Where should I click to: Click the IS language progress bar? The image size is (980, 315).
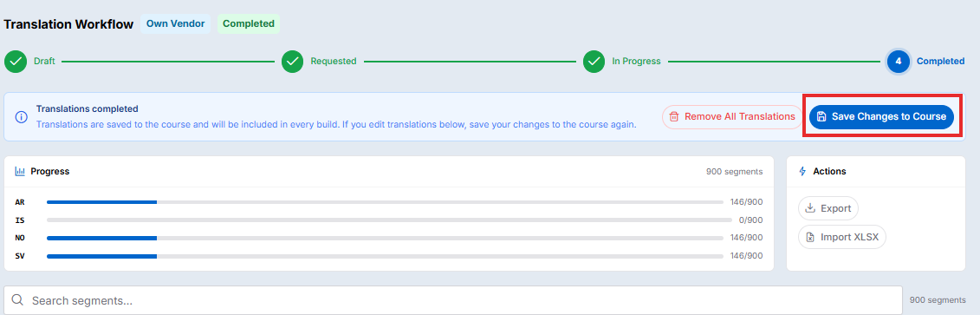tap(389, 220)
